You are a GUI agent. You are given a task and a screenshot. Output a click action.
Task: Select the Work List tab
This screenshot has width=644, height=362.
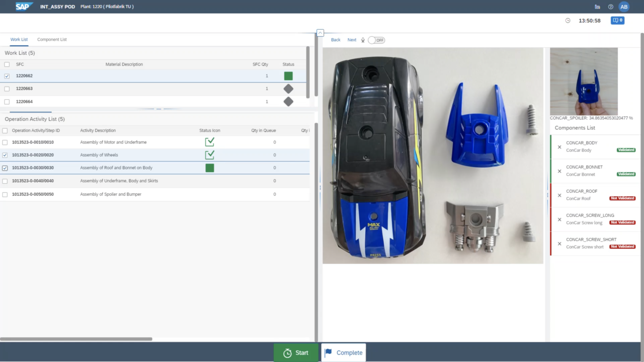(19, 39)
